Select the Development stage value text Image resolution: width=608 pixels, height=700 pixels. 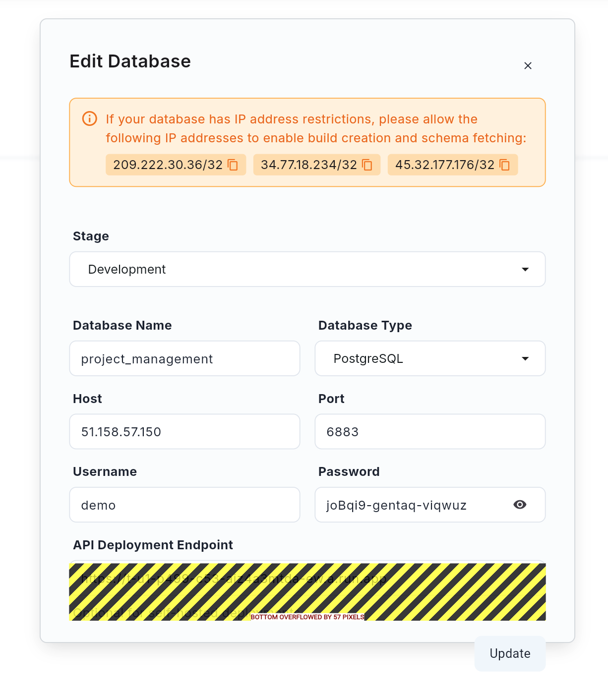coord(127,269)
